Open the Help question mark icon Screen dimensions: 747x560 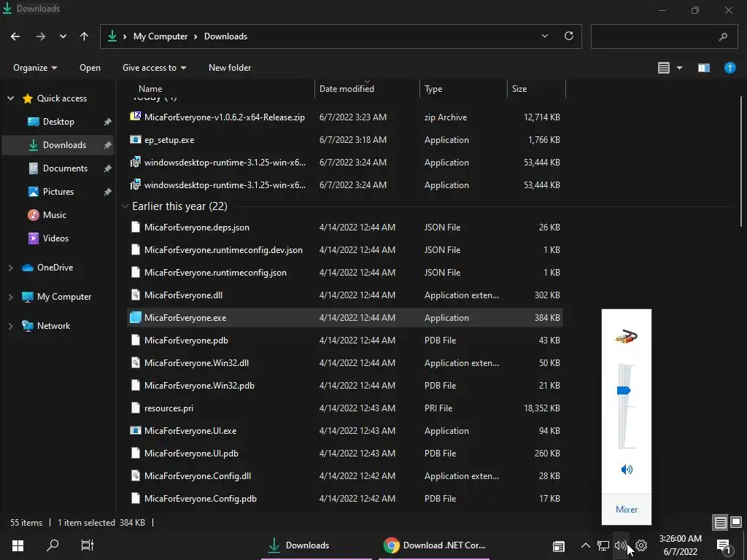click(x=729, y=68)
